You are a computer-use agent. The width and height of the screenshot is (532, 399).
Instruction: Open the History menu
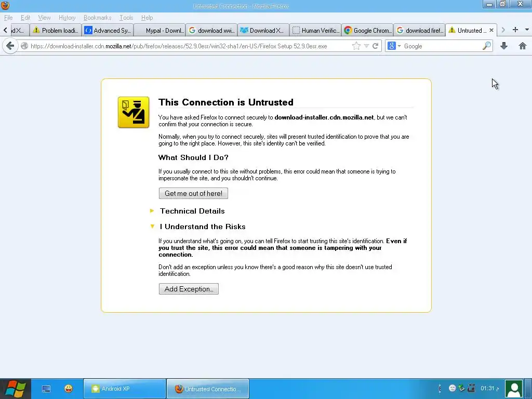coord(67,18)
